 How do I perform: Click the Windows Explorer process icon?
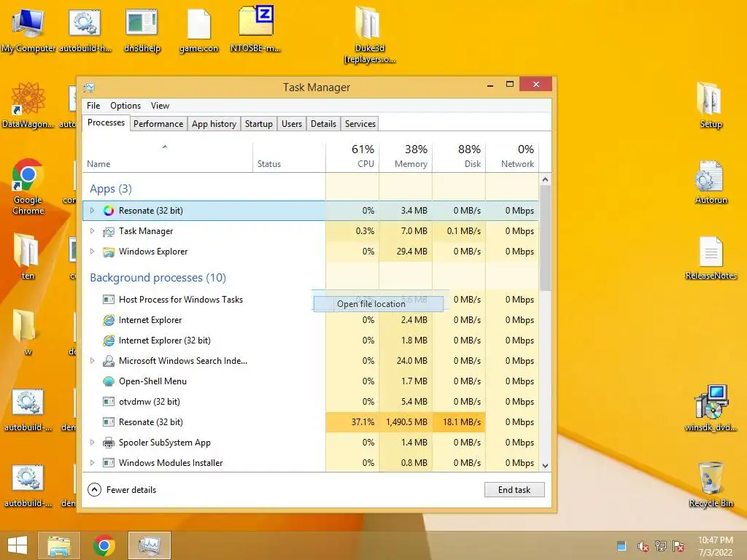click(109, 252)
